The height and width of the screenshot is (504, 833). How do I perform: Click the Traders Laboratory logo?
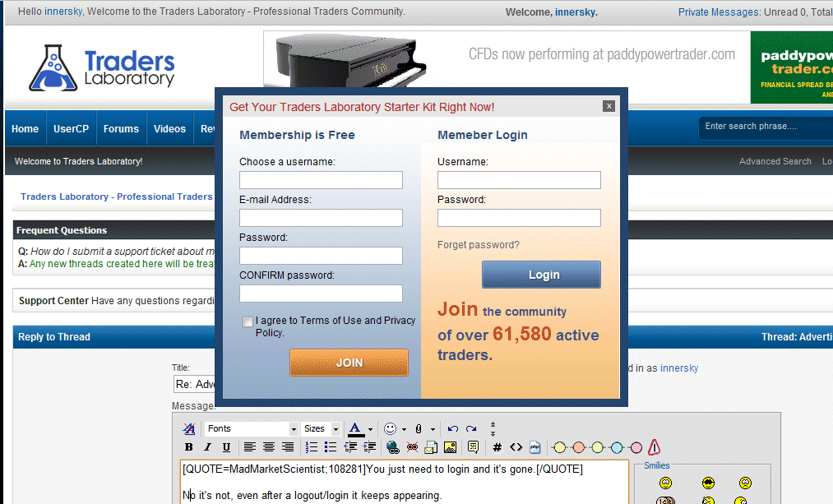(101, 68)
